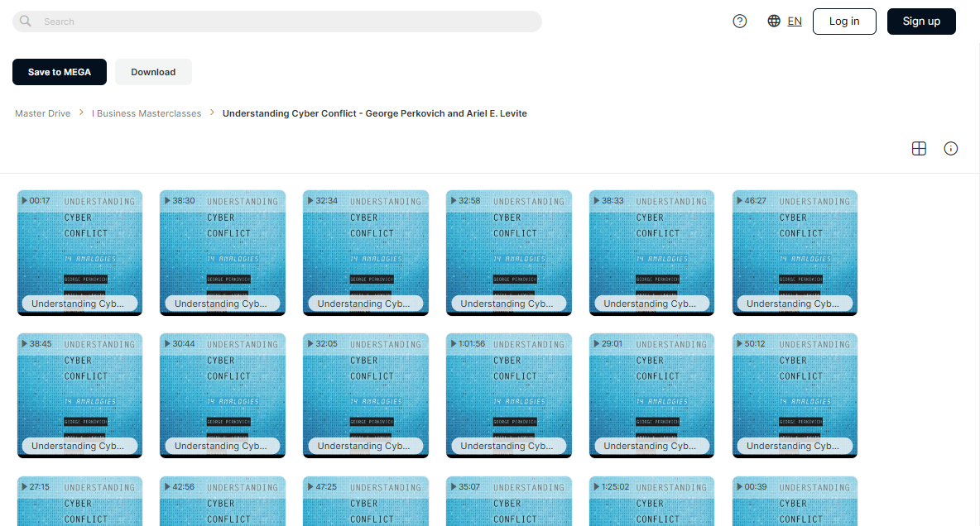Open the folder info icon
Image resolution: width=980 pixels, height=526 pixels.
951,149
